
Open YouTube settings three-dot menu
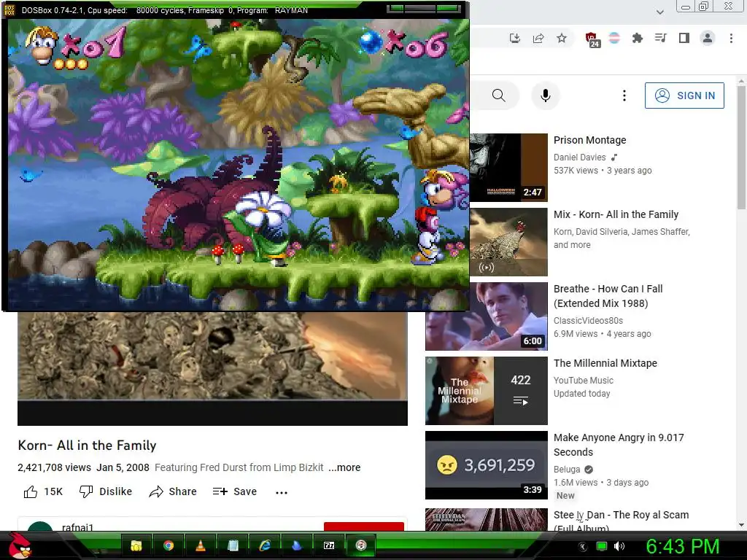tap(624, 96)
